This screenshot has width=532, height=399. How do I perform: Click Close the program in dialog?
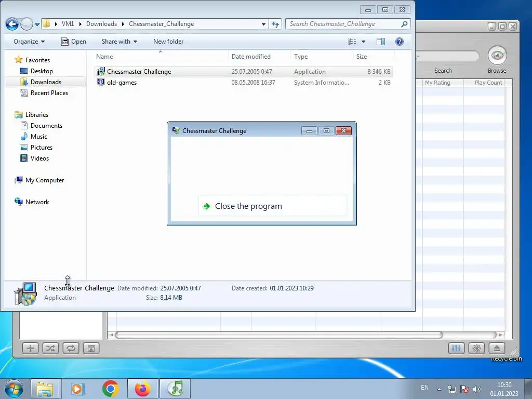[272, 206]
